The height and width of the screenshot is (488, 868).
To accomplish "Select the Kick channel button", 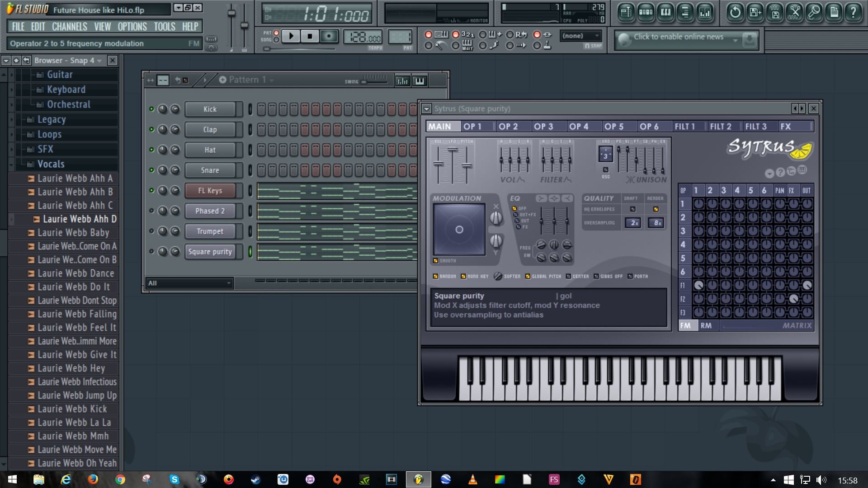I will [x=210, y=109].
